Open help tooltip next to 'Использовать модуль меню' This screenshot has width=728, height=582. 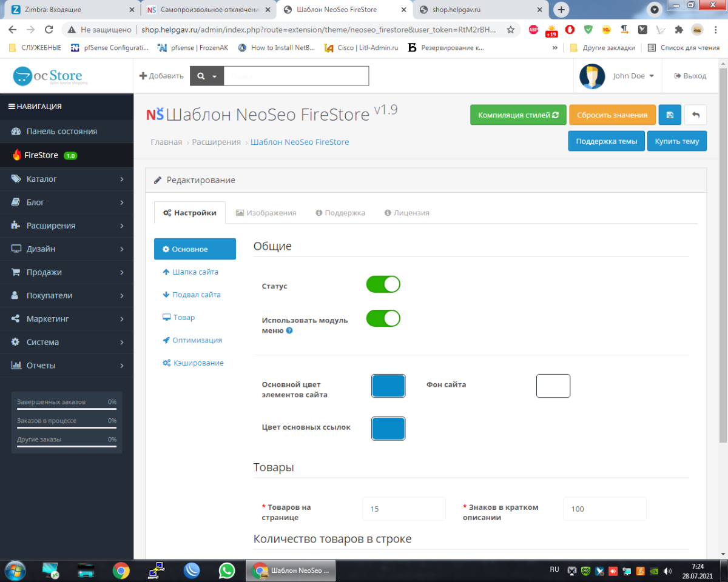pos(289,331)
